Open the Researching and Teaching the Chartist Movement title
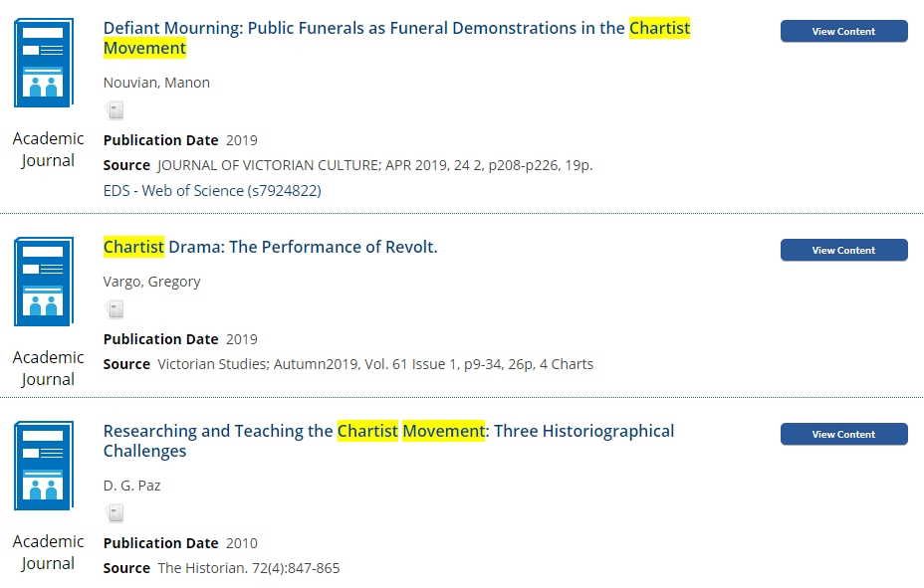 click(x=389, y=441)
